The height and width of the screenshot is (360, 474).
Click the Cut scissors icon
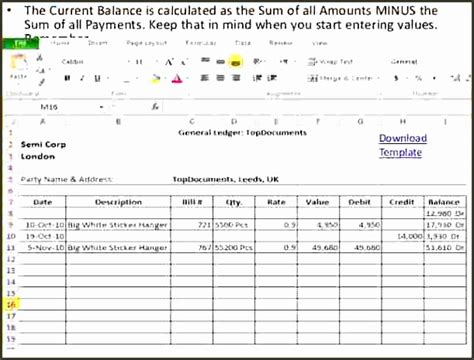pos(40,59)
